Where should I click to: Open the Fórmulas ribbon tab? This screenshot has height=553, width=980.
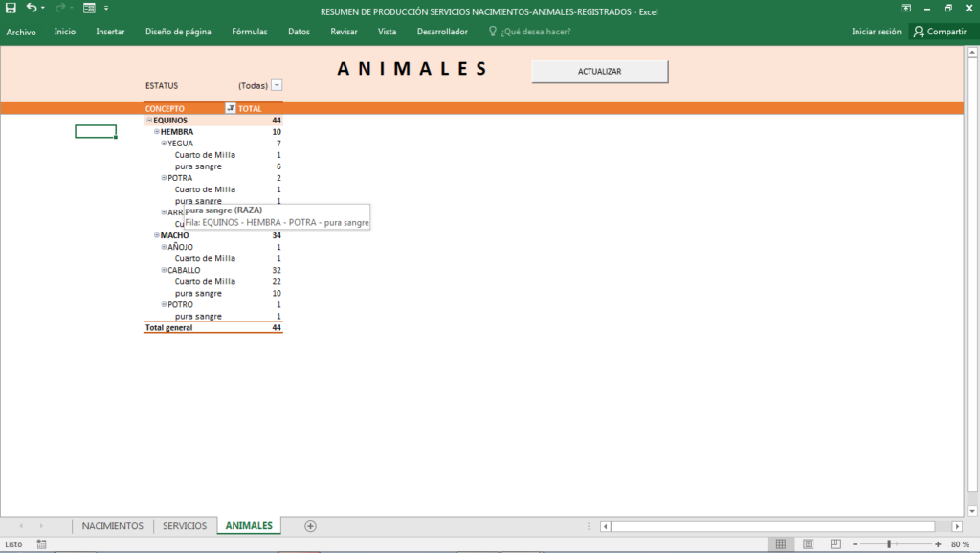250,32
